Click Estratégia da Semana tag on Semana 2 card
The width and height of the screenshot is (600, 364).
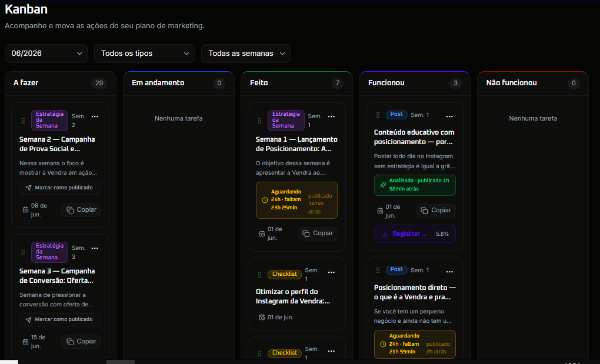pos(50,120)
